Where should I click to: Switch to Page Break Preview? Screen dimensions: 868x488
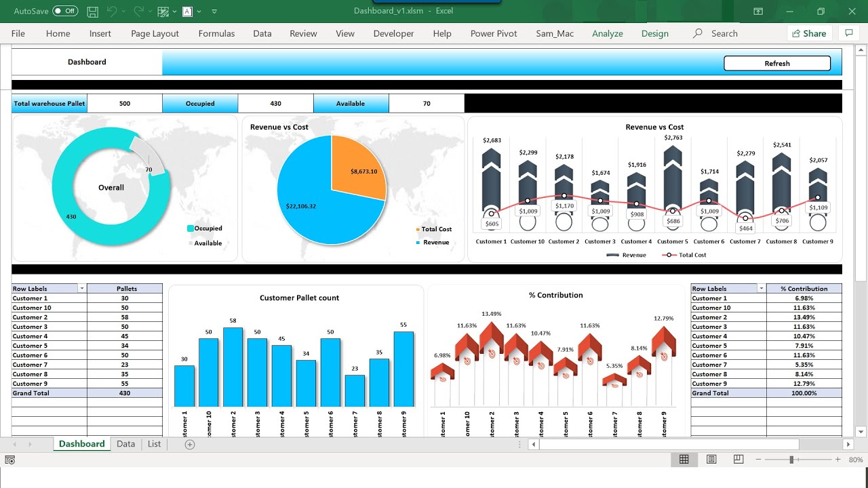[738, 460]
